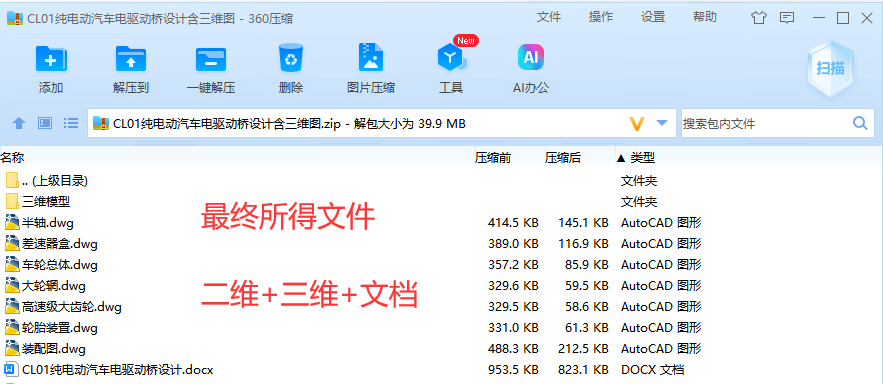Click the 414.5 KB size cell

[513, 222]
